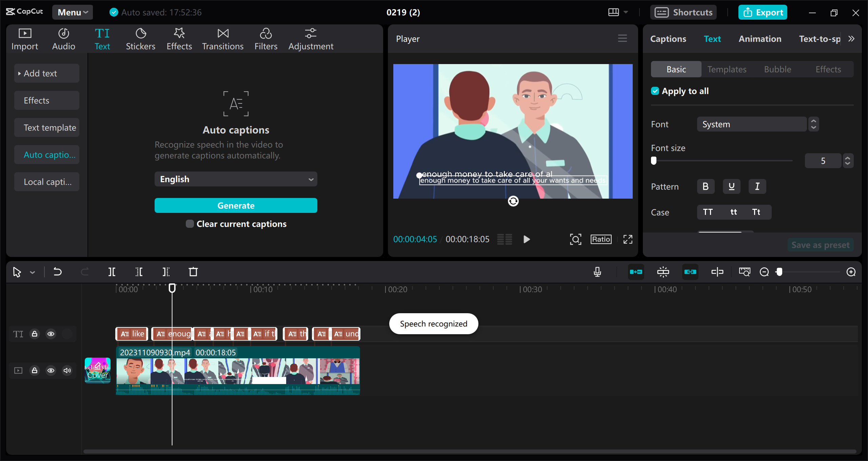Viewport: 868px width, 461px height.
Task: Click the split clip tool
Action: [112, 272]
